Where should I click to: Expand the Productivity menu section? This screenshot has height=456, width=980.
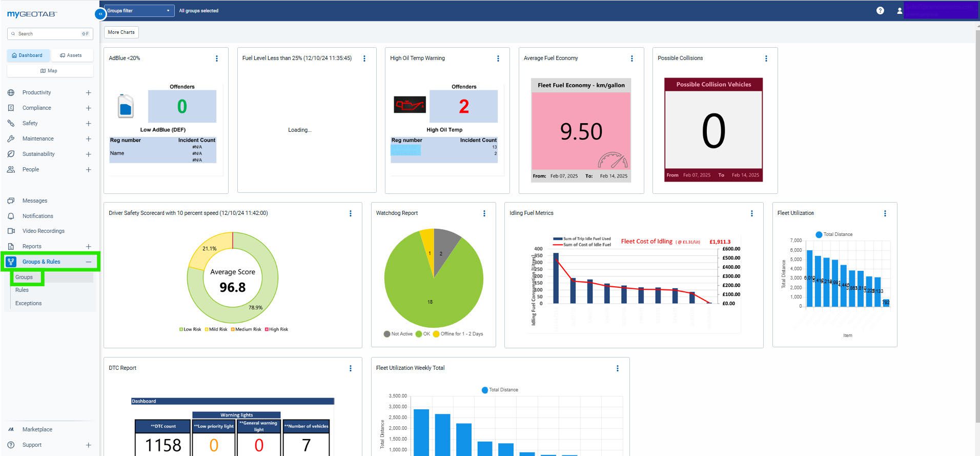pos(88,93)
